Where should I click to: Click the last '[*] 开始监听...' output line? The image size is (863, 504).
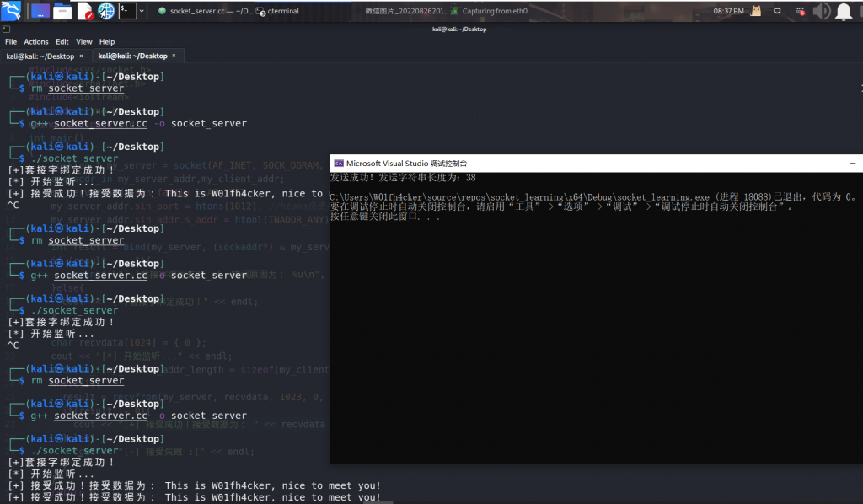pos(51,474)
